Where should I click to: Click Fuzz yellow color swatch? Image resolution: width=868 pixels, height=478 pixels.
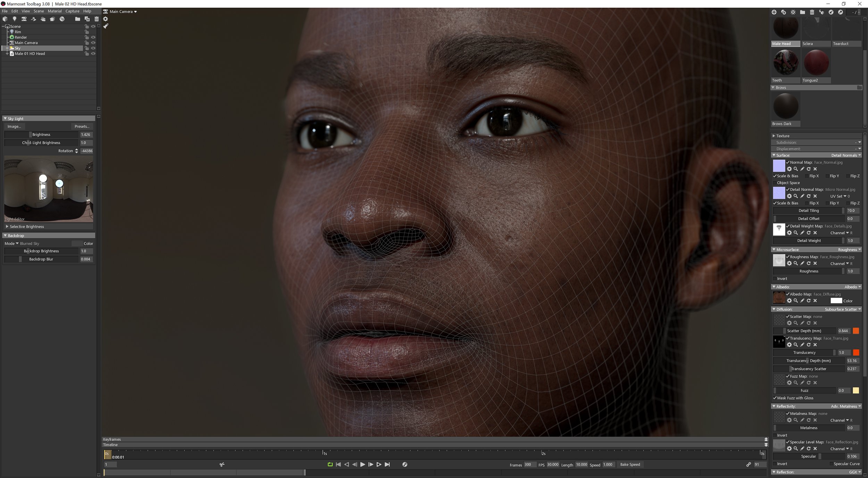pos(856,390)
